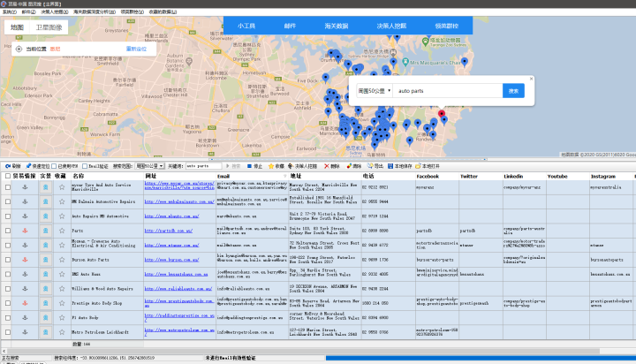This screenshot has width=636, height=364.
Task: Click the red anchor icon for Burson Auto Parts
Action: click(25, 259)
